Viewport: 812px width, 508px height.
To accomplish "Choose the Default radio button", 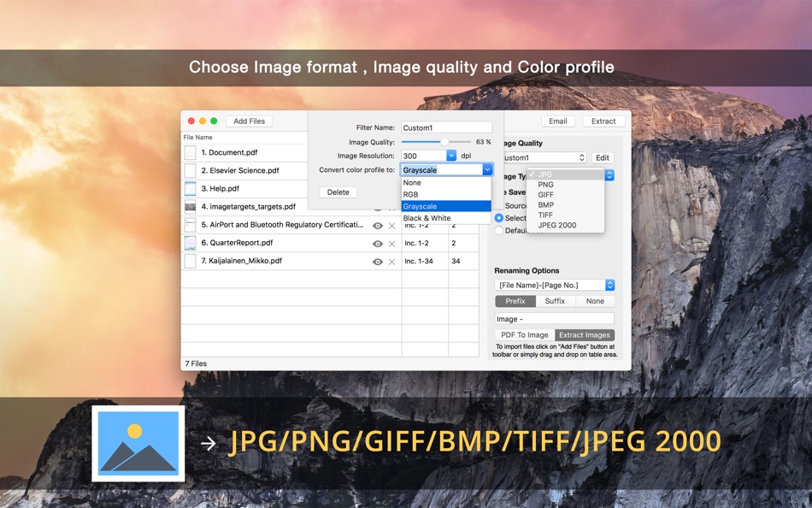I will (498, 230).
